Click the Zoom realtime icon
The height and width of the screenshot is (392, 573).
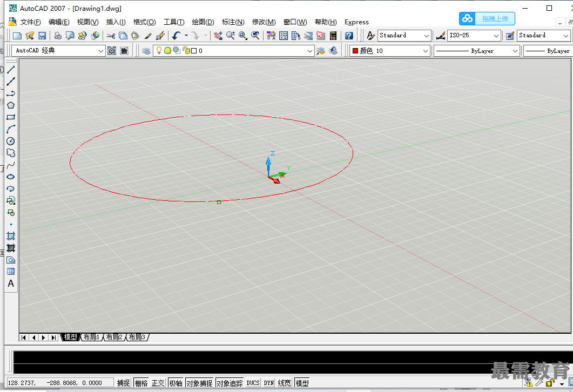(x=230, y=36)
